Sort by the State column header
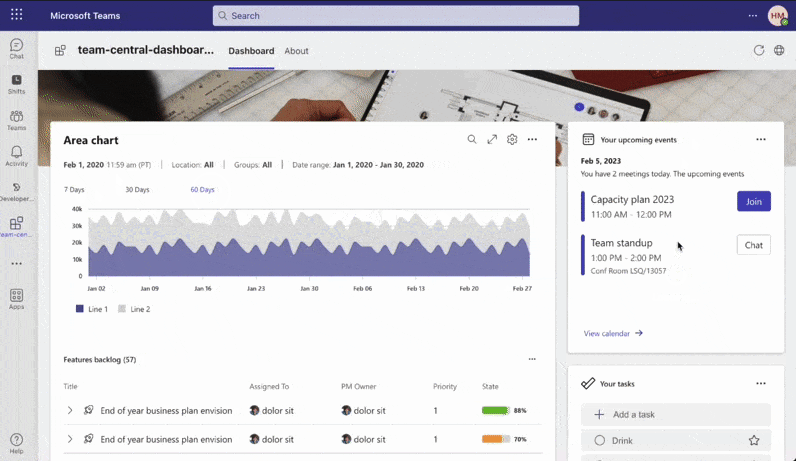This screenshot has width=796, height=461. (x=490, y=386)
